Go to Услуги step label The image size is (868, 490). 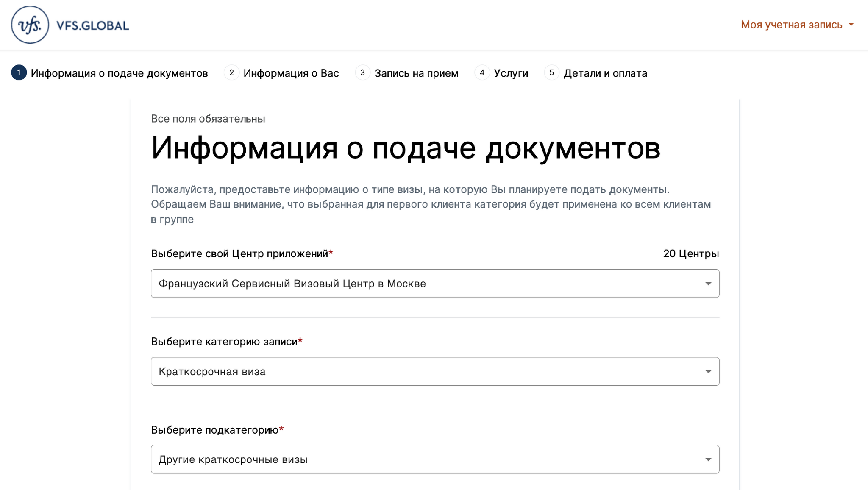coord(511,73)
